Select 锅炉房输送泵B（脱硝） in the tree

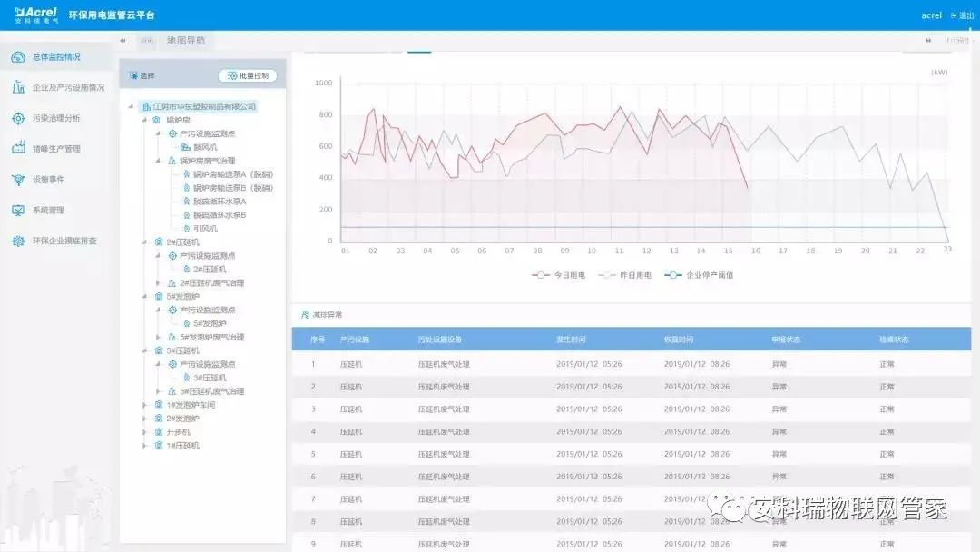pyautogui.click(x=233, y=188)
